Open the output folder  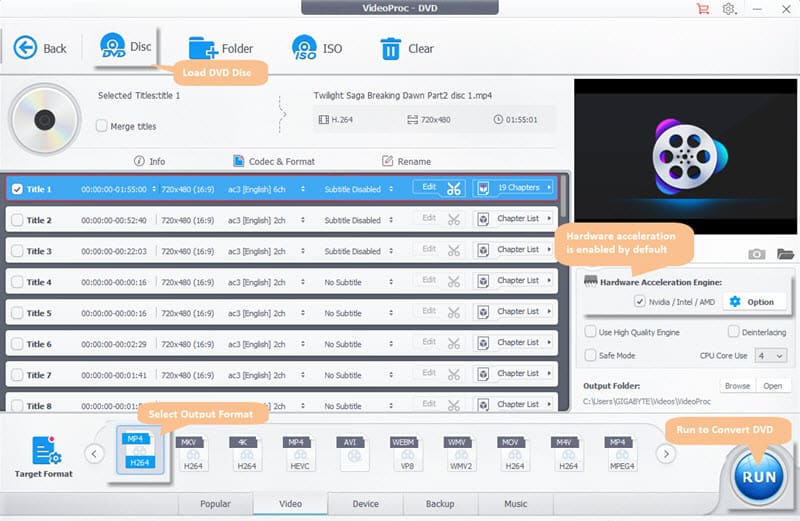point(772,386)
